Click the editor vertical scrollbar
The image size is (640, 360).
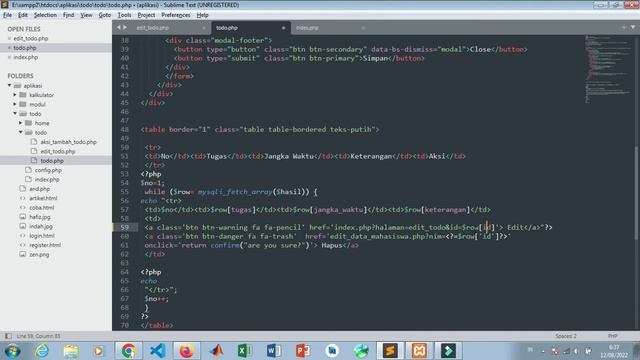pyautogui.click(x=637, y=193)
